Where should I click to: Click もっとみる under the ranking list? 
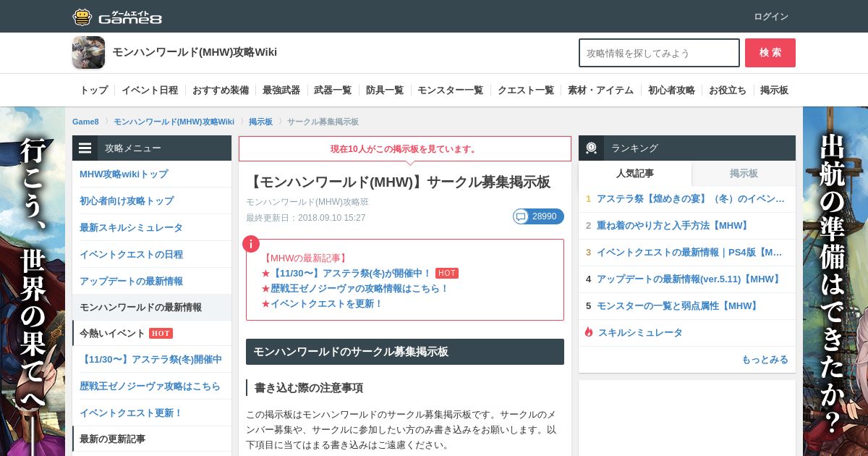765,359
